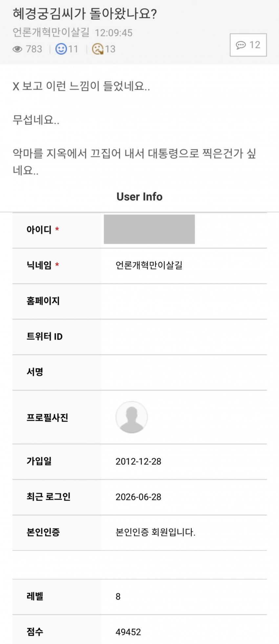
Task: Click the 가입일 date 2012-12-28
Action: tap(139, 461)
